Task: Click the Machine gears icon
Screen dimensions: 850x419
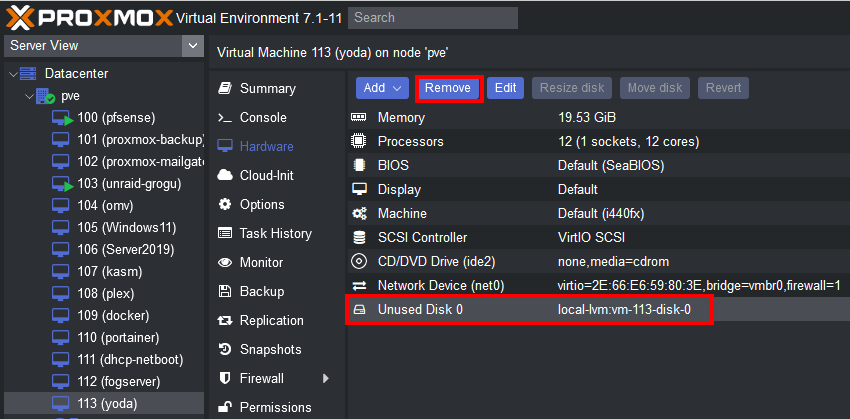Action: 358,214
